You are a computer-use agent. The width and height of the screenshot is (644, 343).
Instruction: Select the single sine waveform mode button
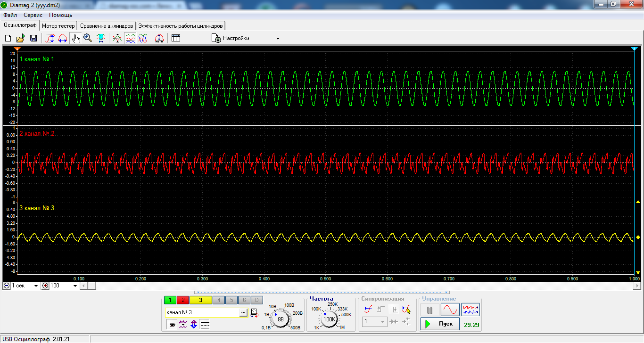[x=450, y=310]
